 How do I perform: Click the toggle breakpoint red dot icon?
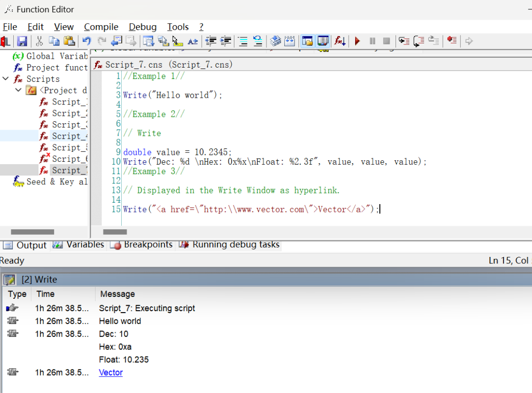[x=452, y=41]
